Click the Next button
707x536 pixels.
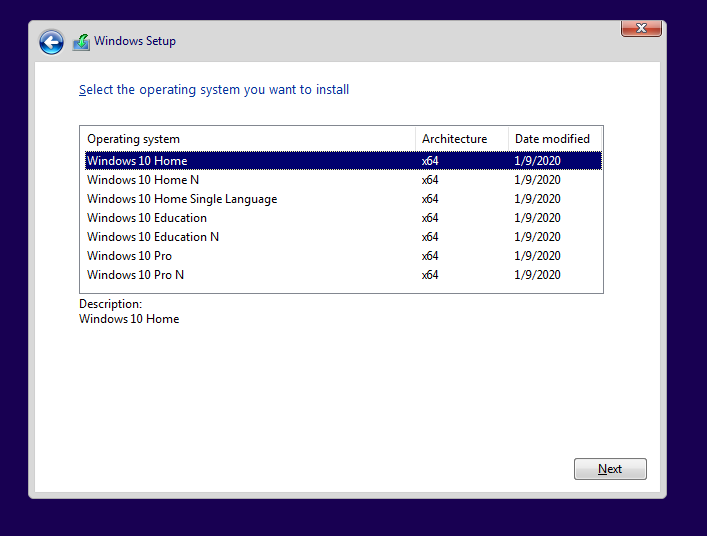[610, 469]
